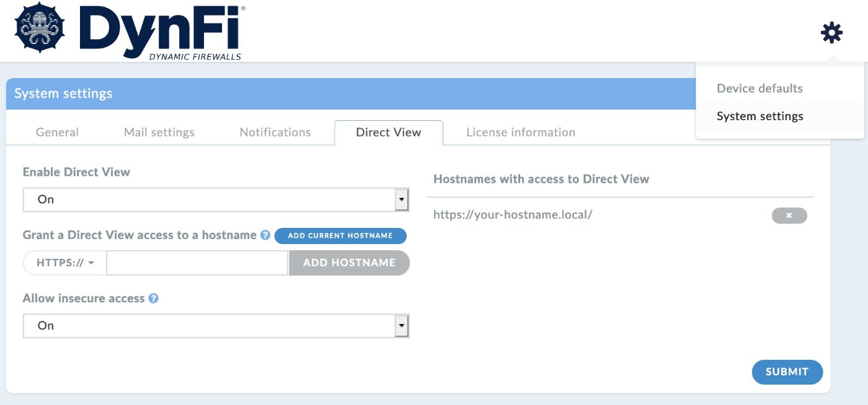Select Device defaults from the gear menu
868x405 pixels.
point(759,89)
